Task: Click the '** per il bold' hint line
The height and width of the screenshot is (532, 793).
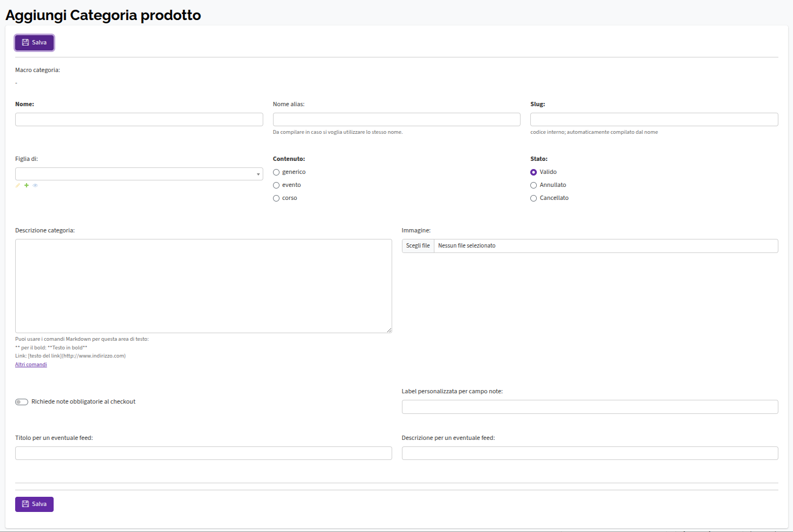Action: tap(51, 348)
